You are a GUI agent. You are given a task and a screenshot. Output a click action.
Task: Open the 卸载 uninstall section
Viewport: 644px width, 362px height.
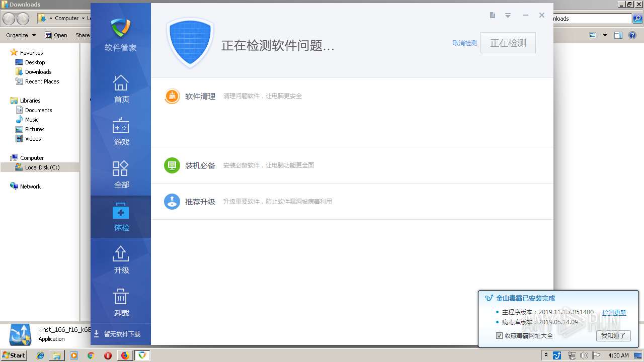[121, 302]
